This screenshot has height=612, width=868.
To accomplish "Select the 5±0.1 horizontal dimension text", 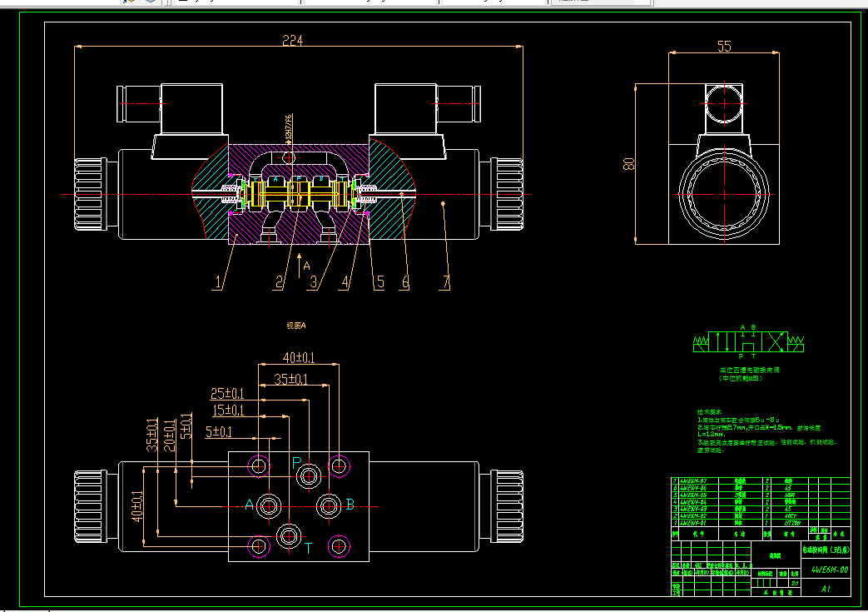I will pos(219,431).
